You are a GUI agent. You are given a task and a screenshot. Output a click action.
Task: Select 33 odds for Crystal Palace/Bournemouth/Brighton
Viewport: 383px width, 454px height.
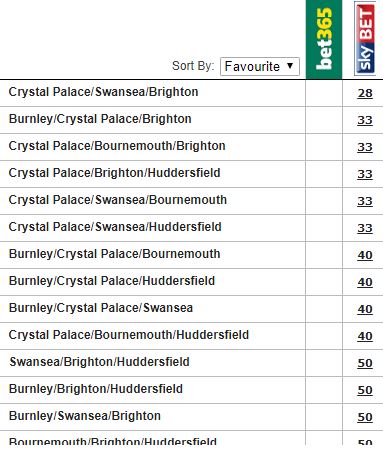[x=365, y=147]
